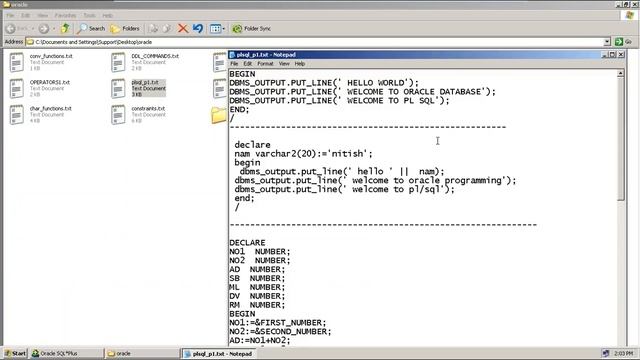Select the conv_functions.txt file icon
This screenshot has height=360, width=640.
tap(16, 62)
